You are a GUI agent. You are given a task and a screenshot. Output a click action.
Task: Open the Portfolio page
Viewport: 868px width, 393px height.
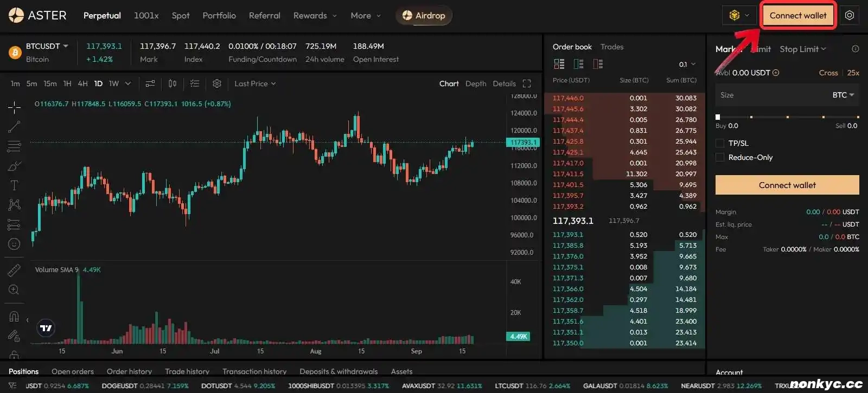click(219, 15)
